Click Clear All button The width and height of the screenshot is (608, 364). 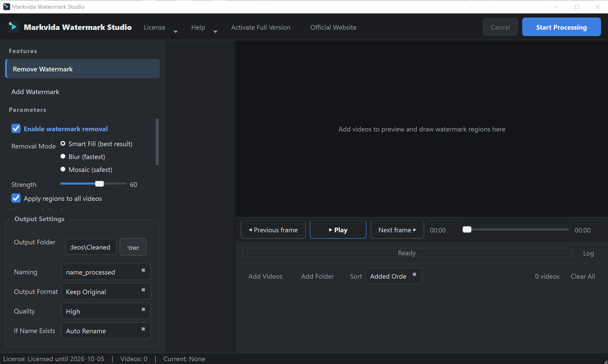[583, 276]
